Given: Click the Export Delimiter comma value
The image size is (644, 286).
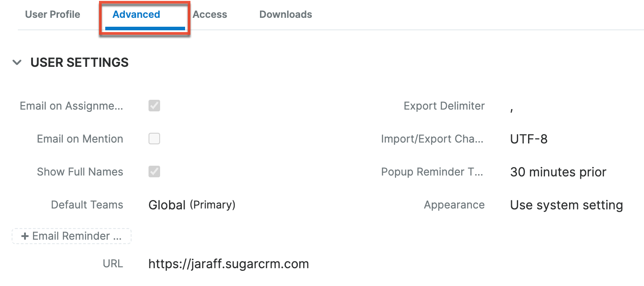Looking at the screenshot, I should (512, 108).
